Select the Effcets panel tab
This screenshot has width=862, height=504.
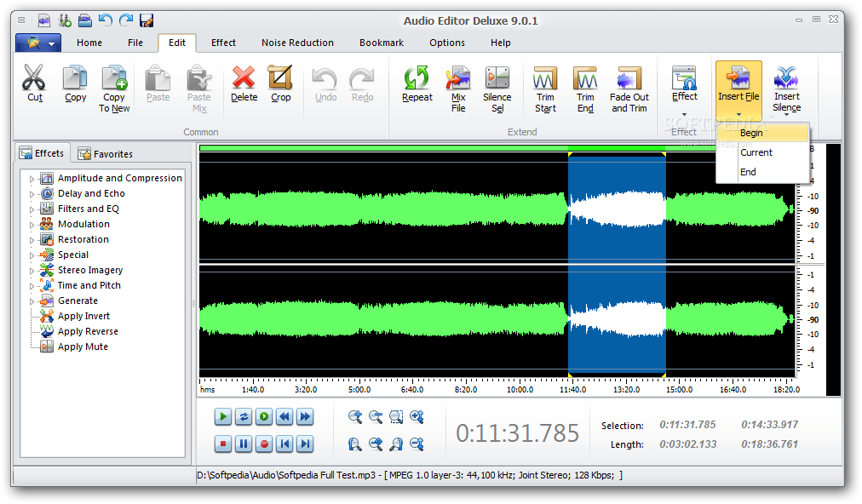(42, 154)
